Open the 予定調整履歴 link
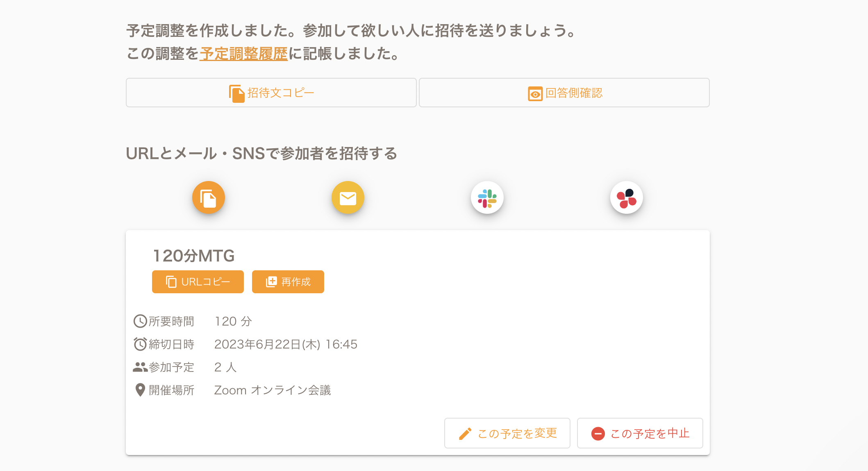This screenshot has width=868, height=471. (x=244, y=54)
